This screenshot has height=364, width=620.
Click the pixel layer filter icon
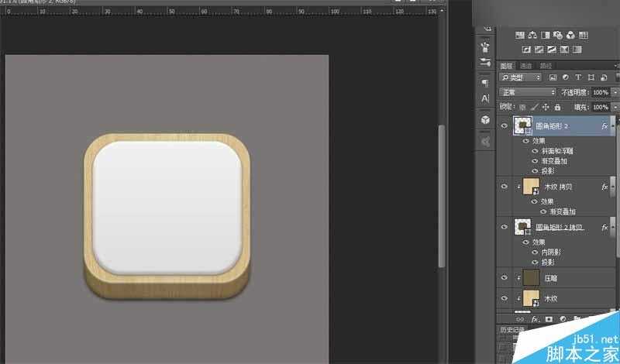(553, 78)
